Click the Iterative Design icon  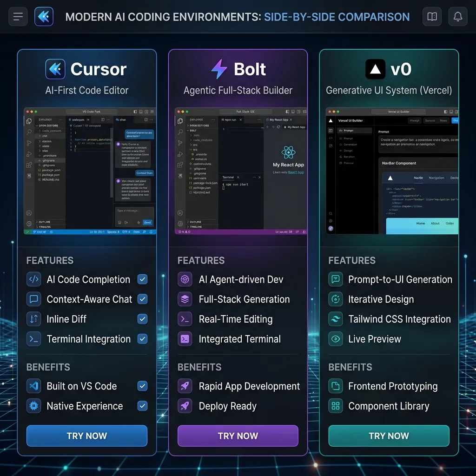pyautogui.click(x=336, y=299)
